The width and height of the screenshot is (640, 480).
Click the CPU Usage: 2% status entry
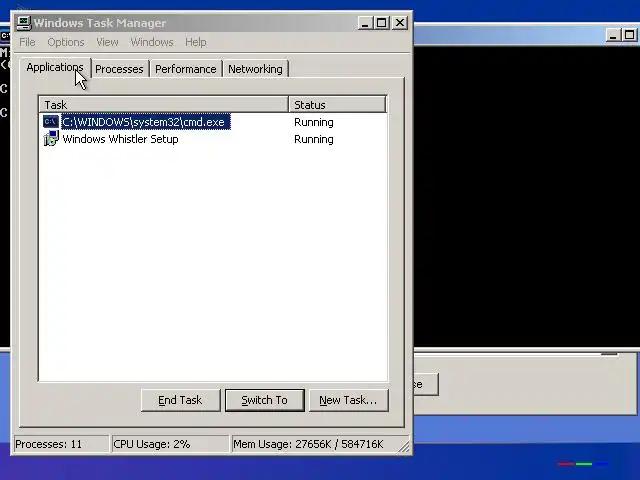(170, 444)
